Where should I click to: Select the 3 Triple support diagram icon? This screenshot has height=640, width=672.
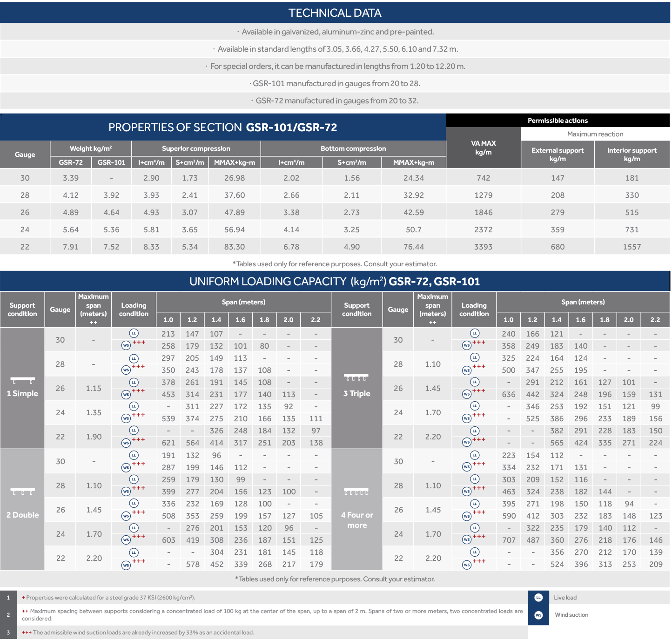coord(356,377)
